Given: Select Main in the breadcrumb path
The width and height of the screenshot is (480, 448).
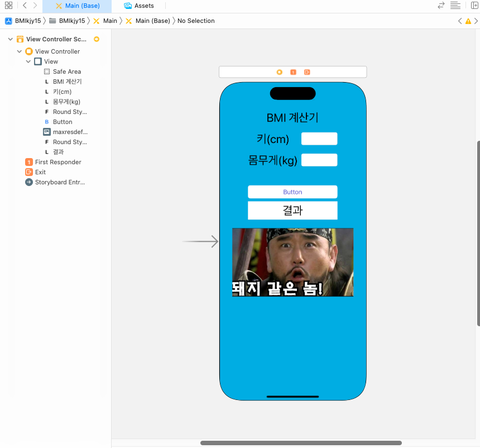Looking at the screenshot, I should [x=105, y=21].
